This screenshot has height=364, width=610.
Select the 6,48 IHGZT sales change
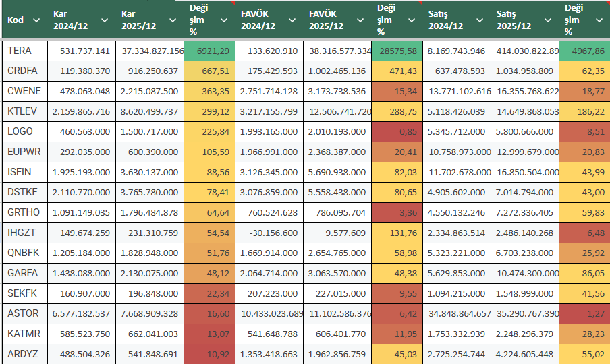(584, 233)
